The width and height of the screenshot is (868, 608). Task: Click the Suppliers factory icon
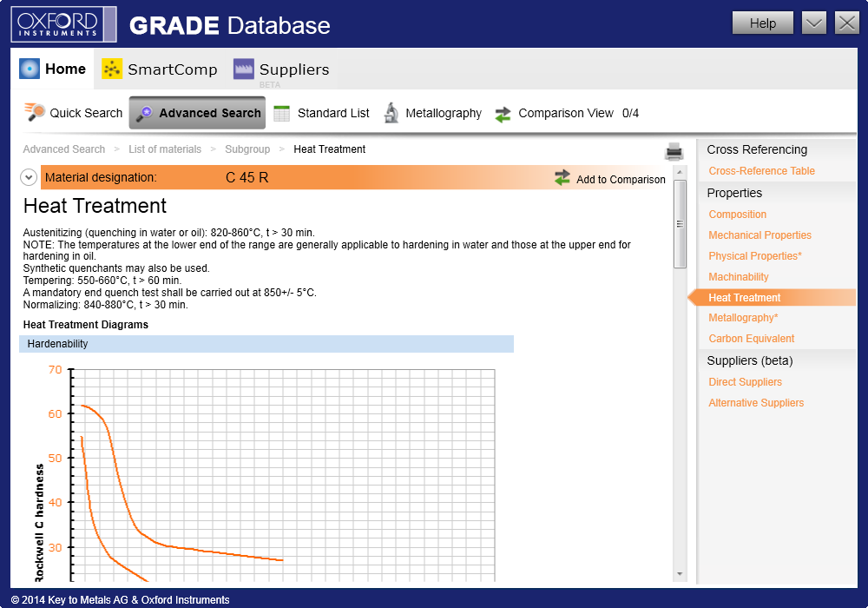click(244, 69)
